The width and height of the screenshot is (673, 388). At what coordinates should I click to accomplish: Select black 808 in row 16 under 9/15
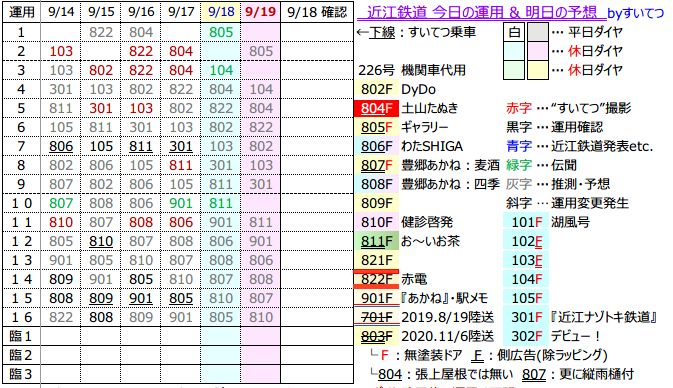point(101,317)
